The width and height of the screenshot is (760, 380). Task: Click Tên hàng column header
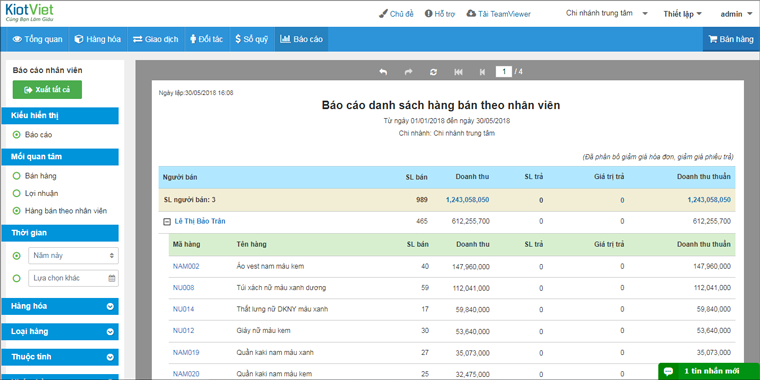251,244
